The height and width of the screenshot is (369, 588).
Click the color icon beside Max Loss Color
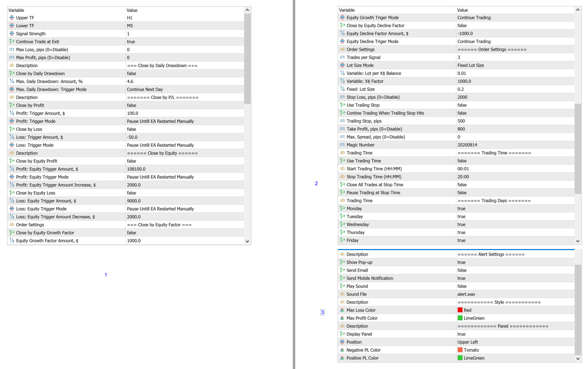click(342, 310)
